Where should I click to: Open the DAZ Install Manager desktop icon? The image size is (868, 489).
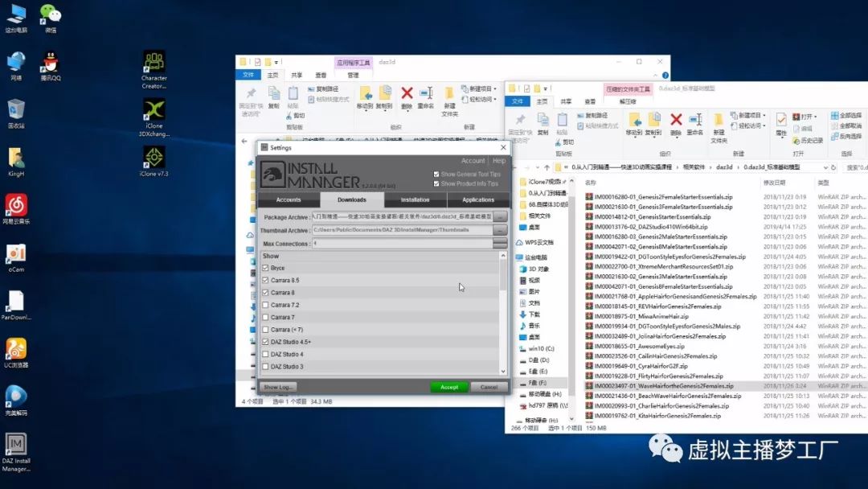coord(16,452)
